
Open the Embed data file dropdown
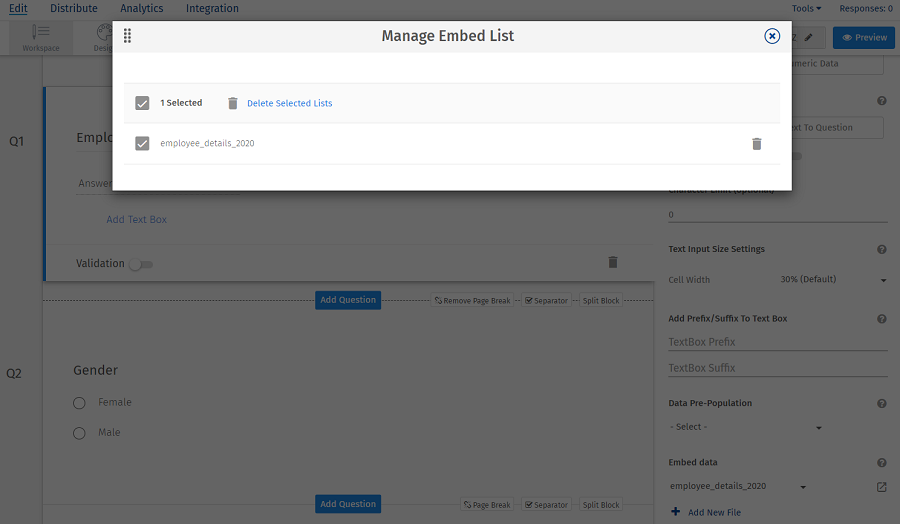click(x=738, y=487)
